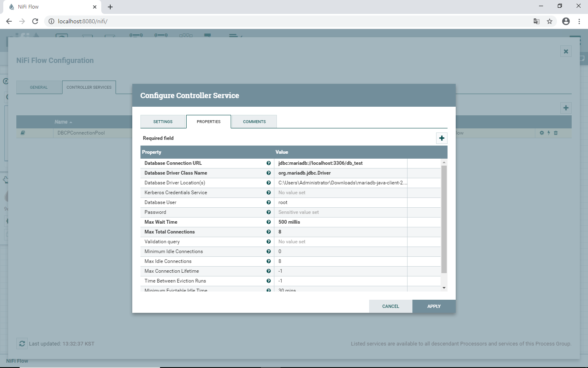The height and width of the screenshot is (368, 588).
Task: Select the Properties tab
Action: pyautogui.click(x=209, y=121)
